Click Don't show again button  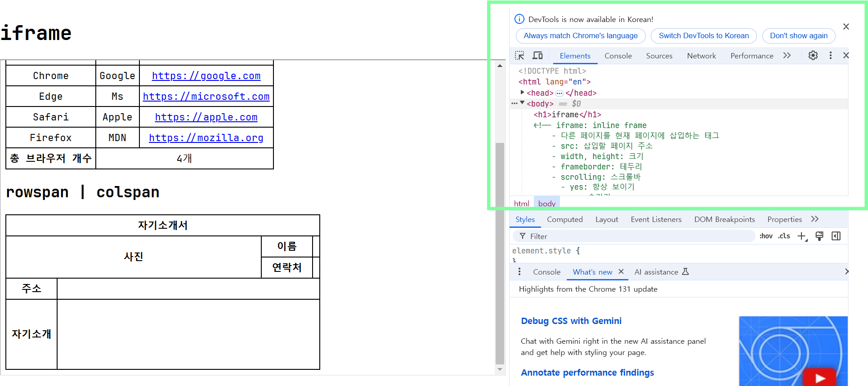coord(799,36)
